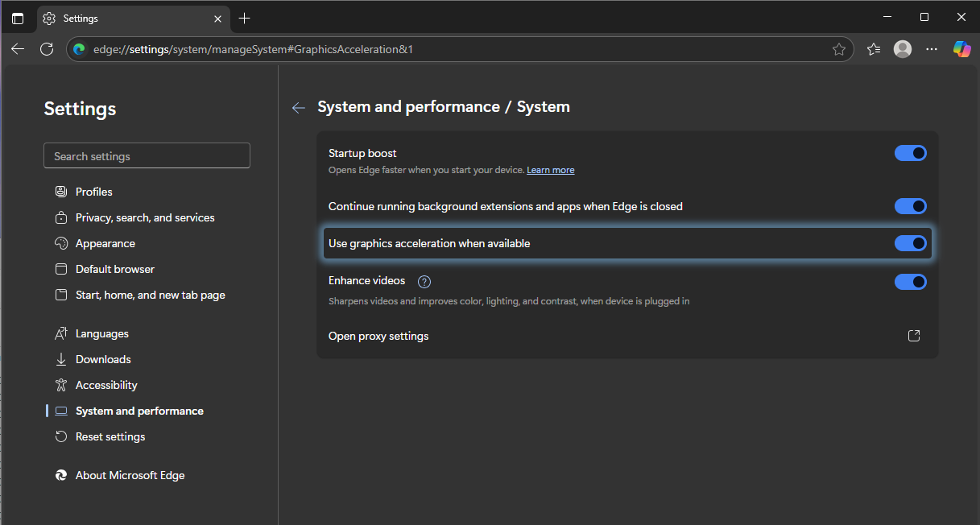980x525 pixels.
Task: Open the Favorites list icon
Action: point(874,49)
